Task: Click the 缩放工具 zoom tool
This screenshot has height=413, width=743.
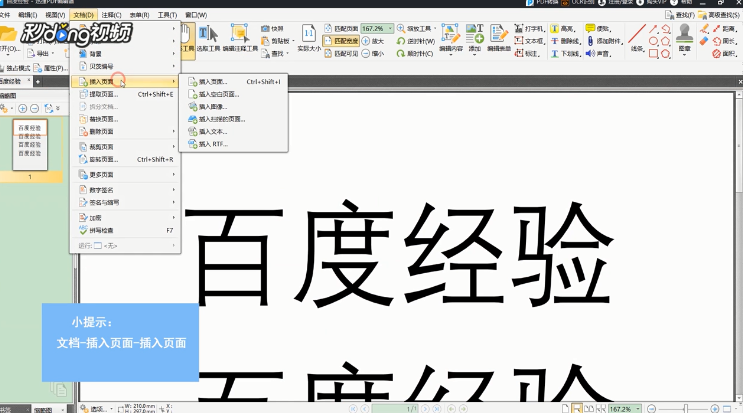Action: pyautogui.click(x=416, y=29)
